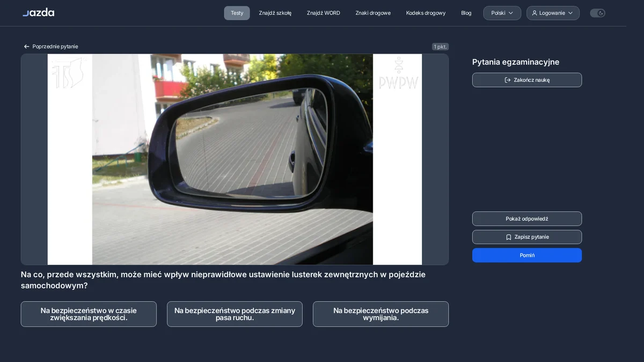This screenshot has width=644, height=362.
Task: Expand the Logowanie dropdown menu
Action: tap(553, 13)
